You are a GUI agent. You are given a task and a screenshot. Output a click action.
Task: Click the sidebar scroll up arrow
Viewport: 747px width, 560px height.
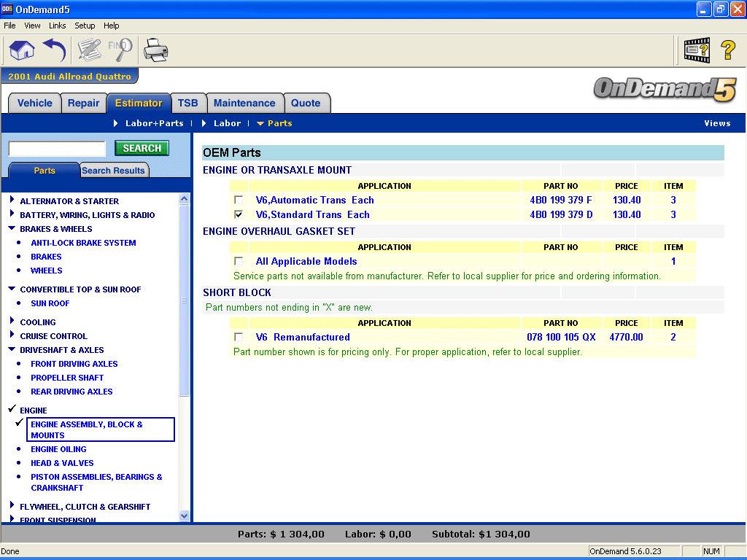(185, 199)
